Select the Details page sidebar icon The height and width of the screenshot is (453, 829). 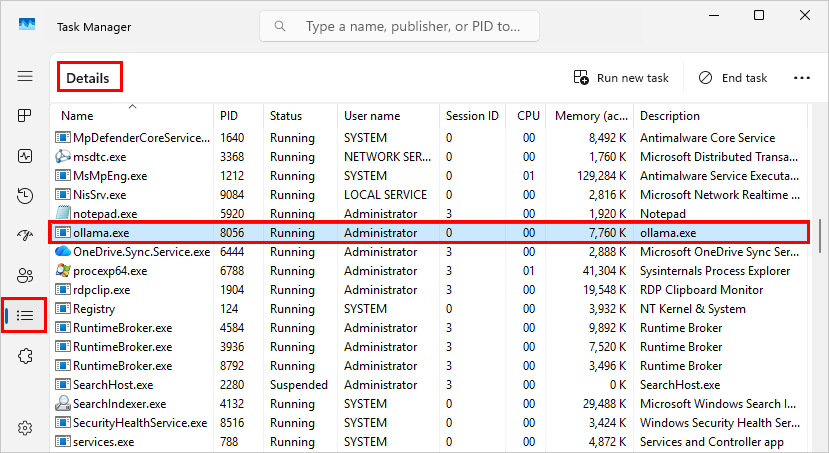(25, 315)
